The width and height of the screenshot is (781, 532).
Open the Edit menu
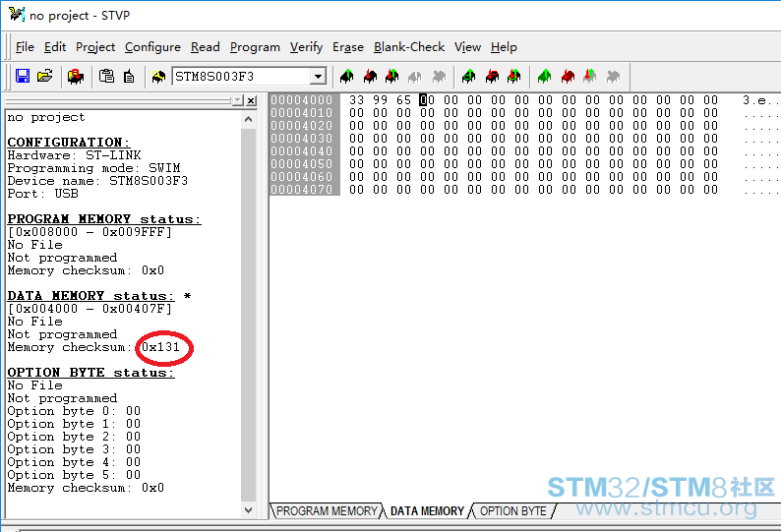point(55,47)
